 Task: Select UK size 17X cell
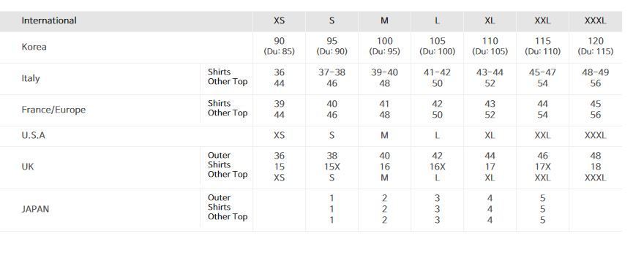[542, 167]
